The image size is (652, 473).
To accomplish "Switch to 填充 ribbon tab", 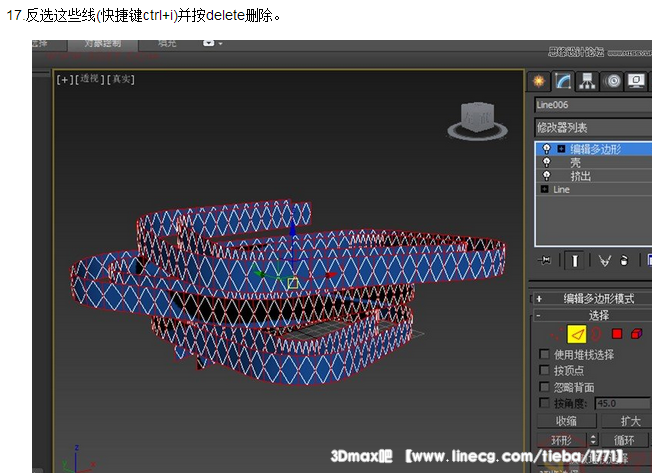I will click(x=167, y=43).
